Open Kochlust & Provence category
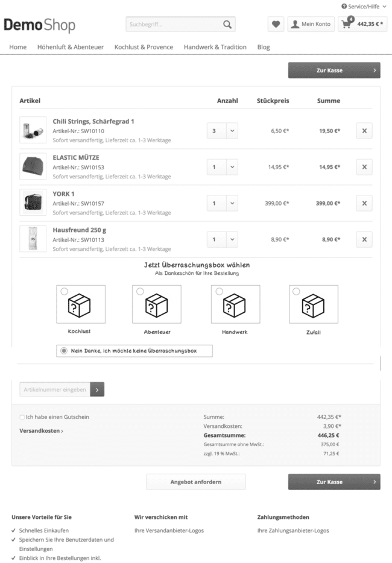This screenshot has height=563, width=392. pyautogui.click(x=144, y=47)
